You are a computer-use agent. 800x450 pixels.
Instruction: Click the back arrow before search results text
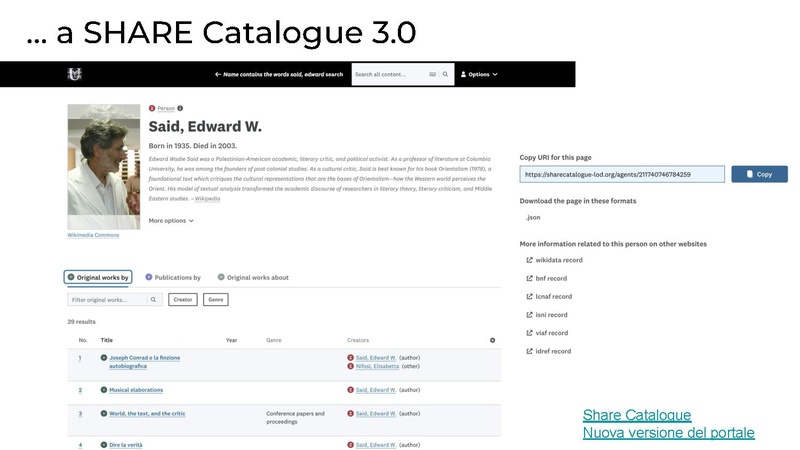coord(218,74)
